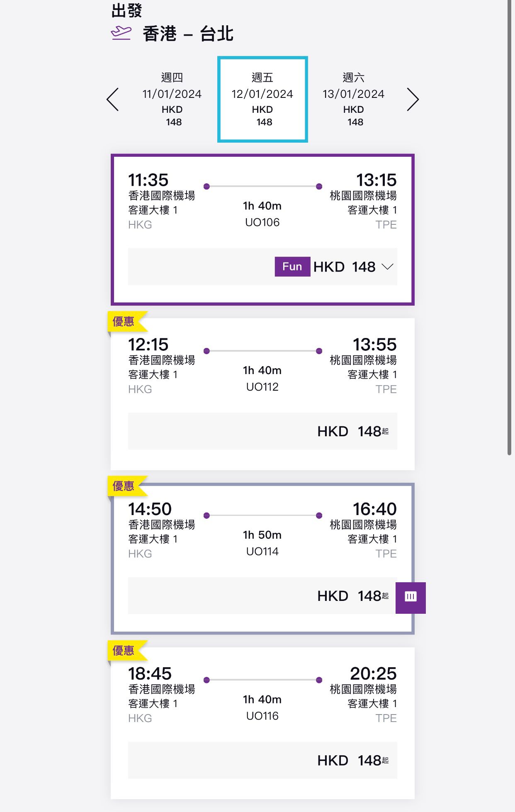This screenshot has height=812, width=515.
Task: Click the purple side panel icon
Action: click(x=411, y=597)
